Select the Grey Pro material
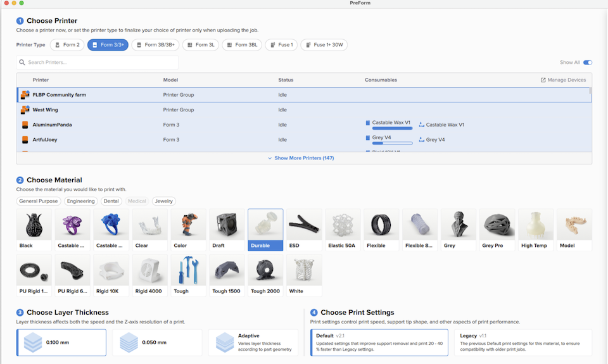 (497, 230)
